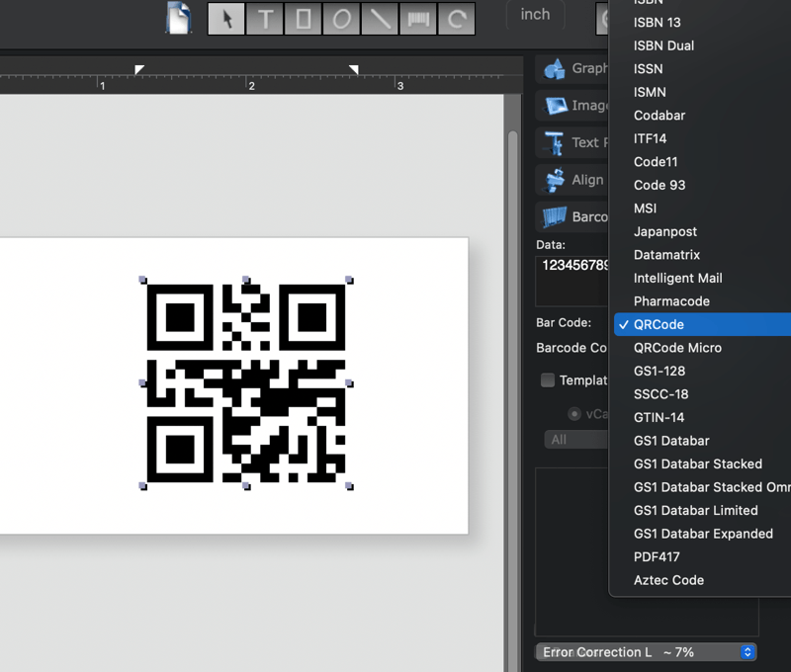Select the rectangle drawing tool
Image resolution: width=791 pixels, height=672 pixels.
pyautogui.click(x=303, y=15)
